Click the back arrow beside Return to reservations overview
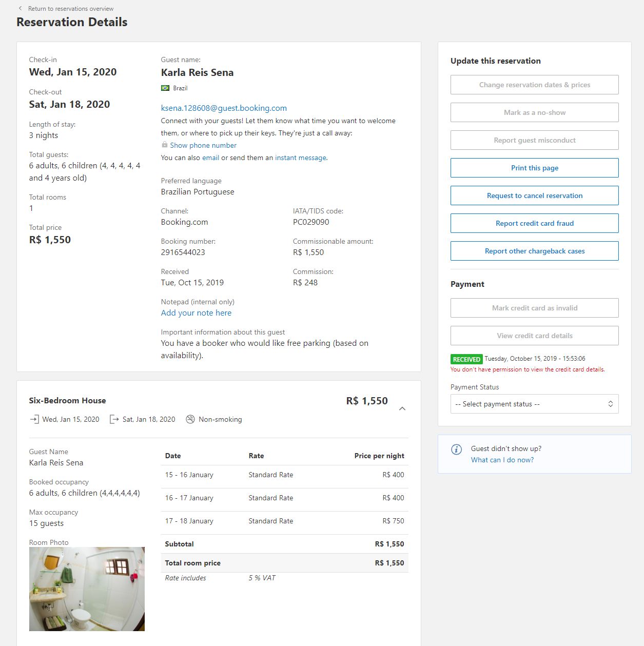 point(20,8)
